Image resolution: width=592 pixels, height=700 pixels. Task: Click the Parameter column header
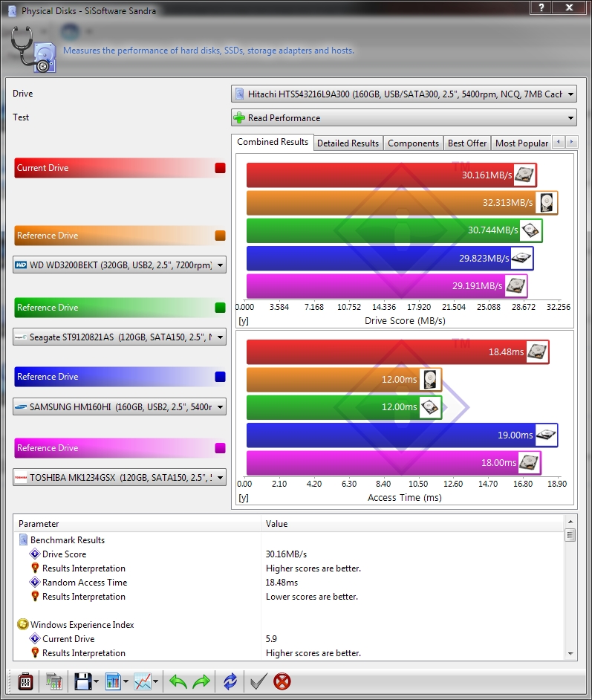coord(137,524)
